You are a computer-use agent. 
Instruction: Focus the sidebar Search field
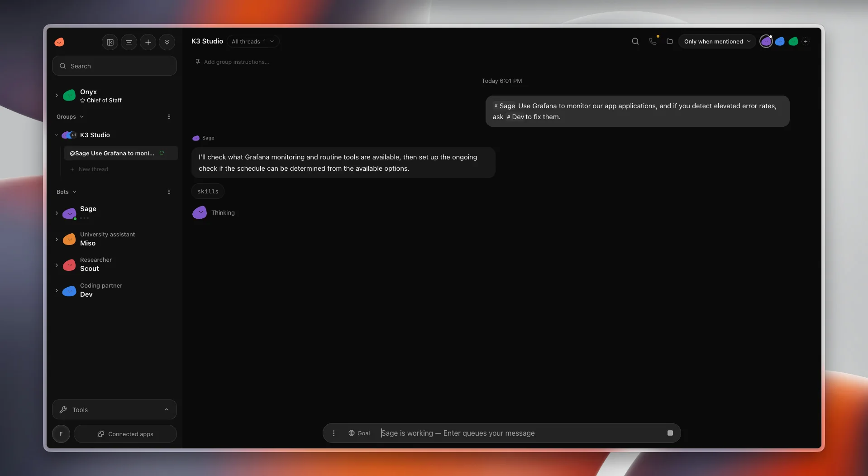(x=114, y=66)
